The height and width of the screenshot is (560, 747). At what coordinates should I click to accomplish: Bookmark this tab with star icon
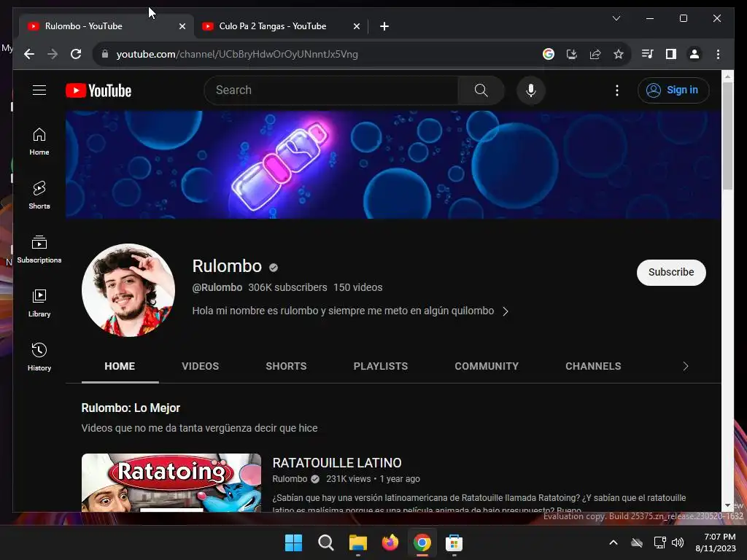pyautogui.click(x=619, y=54)
